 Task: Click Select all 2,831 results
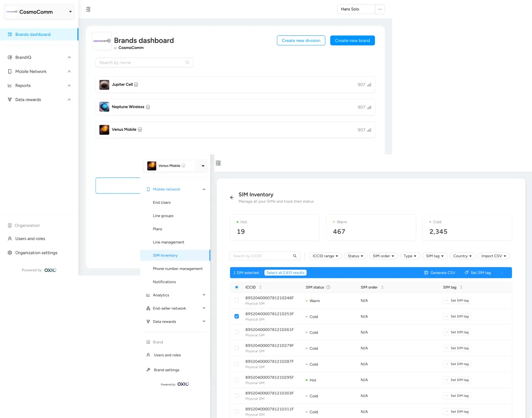pyautogui.click(x=285, y=273)
